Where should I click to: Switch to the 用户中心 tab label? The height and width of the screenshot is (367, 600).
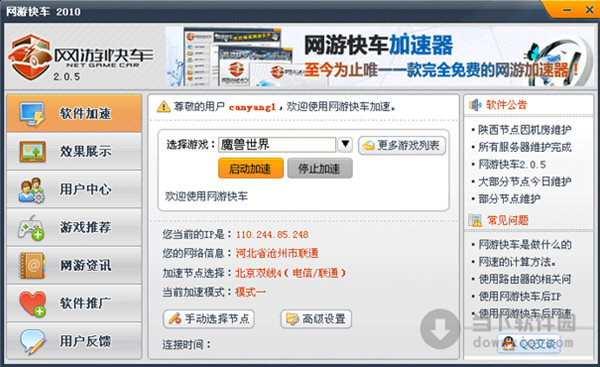pyautogui.click(x=85, y=189)
